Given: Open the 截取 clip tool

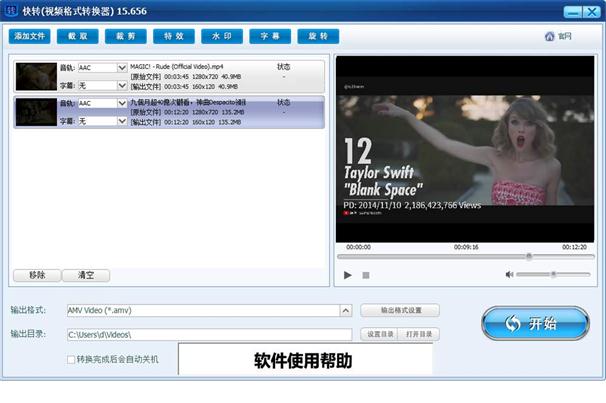Looking at the screenshot, I should [78, 36].
